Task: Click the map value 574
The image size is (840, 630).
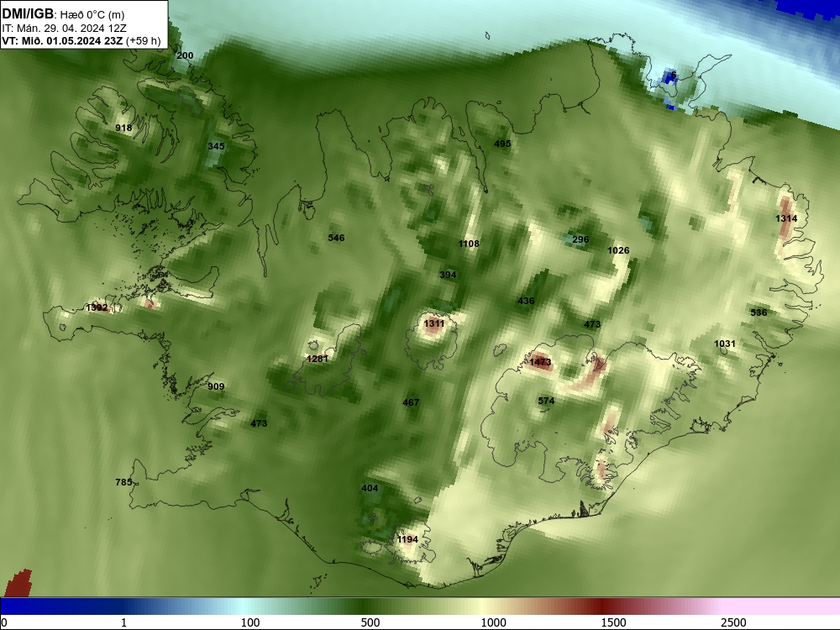Action: [547, 401]
